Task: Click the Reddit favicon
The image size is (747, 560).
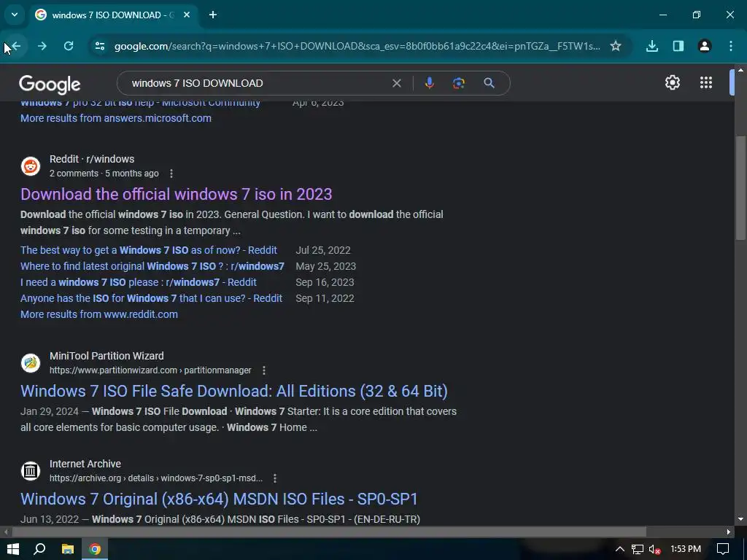Action: (31, 166)
